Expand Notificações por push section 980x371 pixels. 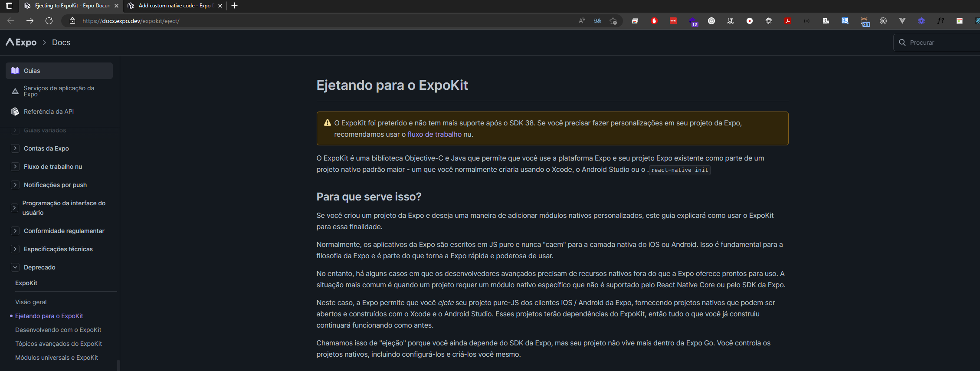click(15, 185)
